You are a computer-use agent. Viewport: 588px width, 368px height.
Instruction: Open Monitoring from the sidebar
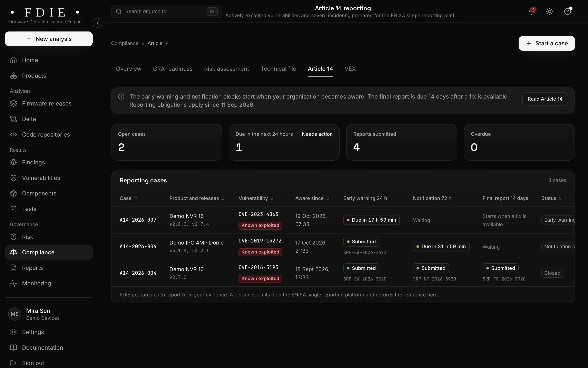pyautogui.click(x=49, y=284)
